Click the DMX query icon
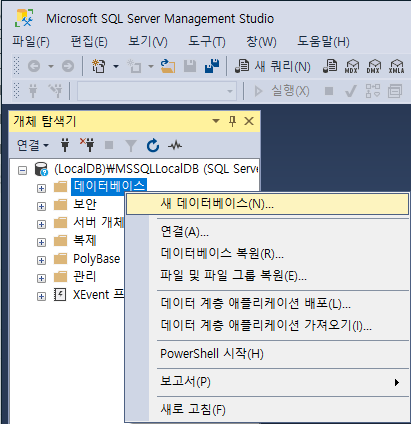The image size is (411, 424). [x=373, y=66]
